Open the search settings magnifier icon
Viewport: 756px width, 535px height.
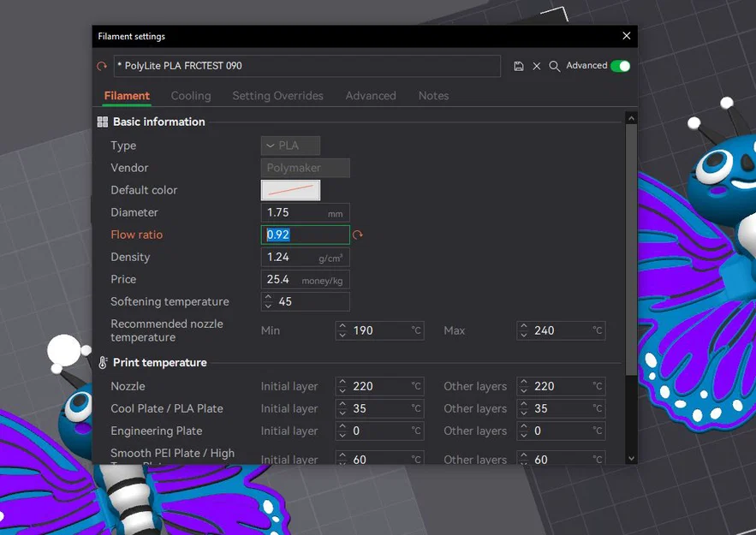[555, 66]
